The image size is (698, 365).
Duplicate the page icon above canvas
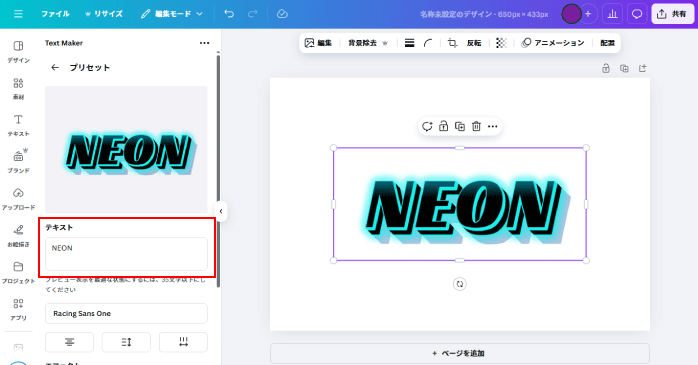point(624,69)
